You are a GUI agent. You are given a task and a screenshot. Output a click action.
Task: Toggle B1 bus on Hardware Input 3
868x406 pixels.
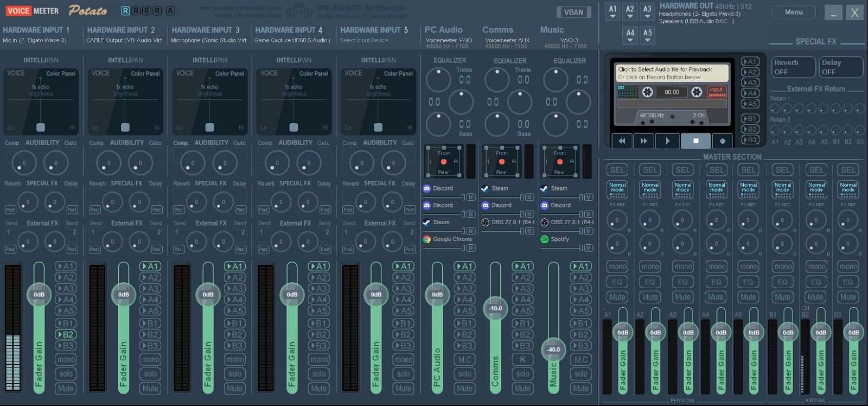coord(235,323)
